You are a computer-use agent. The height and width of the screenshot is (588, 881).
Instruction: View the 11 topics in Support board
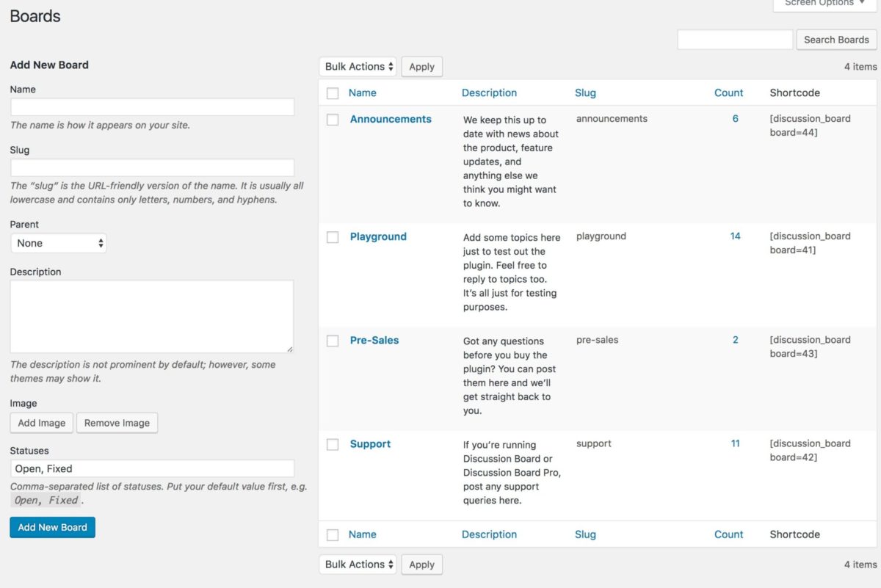tap(735, 443)
